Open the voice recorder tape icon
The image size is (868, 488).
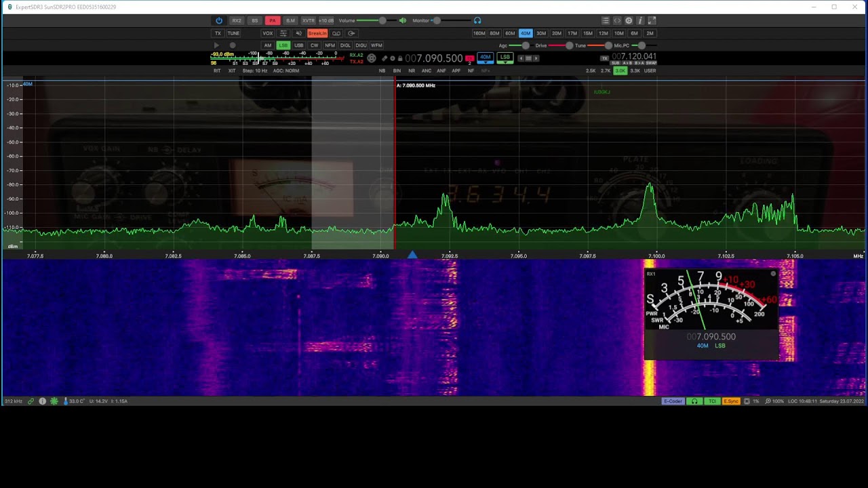[x=336, y=33]
